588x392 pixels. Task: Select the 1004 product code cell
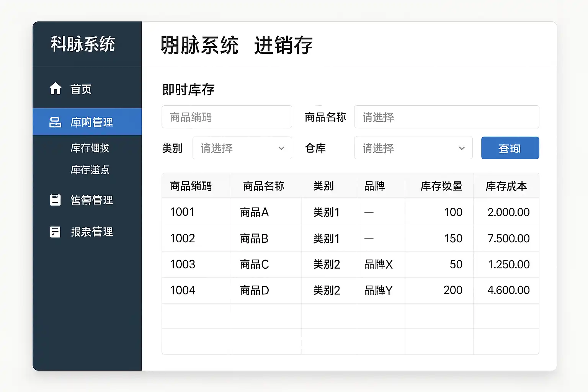point(183,290)
